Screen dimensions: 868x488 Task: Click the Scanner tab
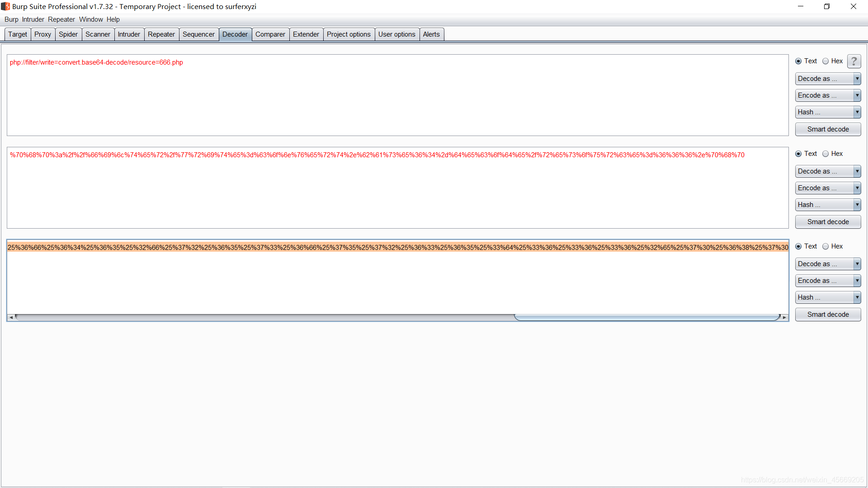pos(97,34)
